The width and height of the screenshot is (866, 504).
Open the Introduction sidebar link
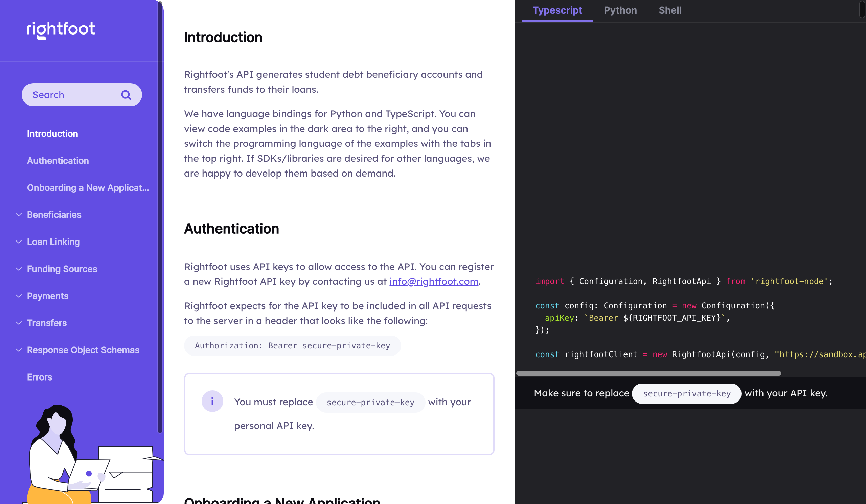(52, 134)
